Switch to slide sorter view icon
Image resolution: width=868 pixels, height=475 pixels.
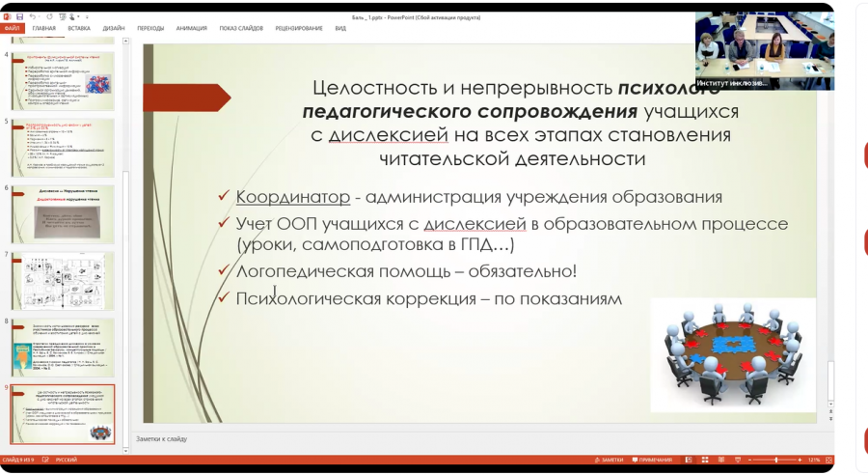[x=705, y=460]
